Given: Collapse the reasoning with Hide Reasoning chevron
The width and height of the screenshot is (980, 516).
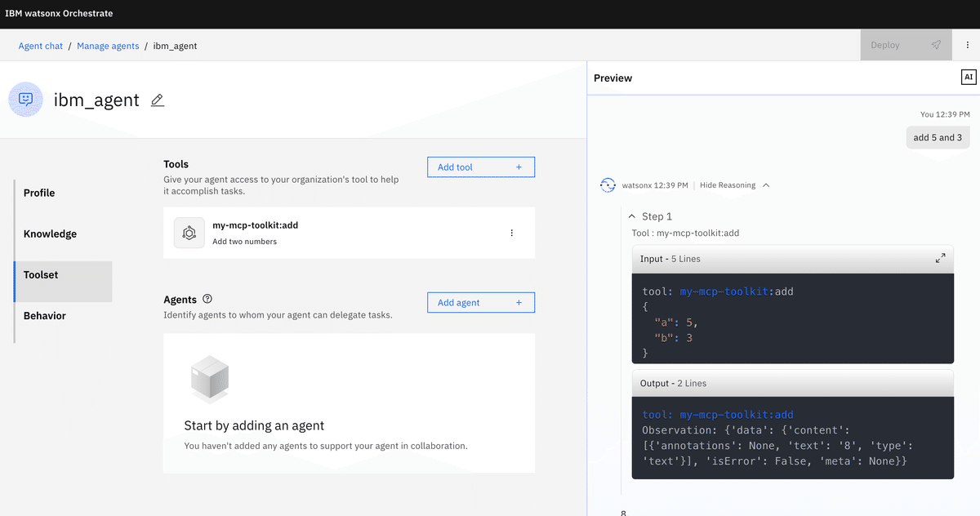Looking at the screenshot, I should [766, 185].
